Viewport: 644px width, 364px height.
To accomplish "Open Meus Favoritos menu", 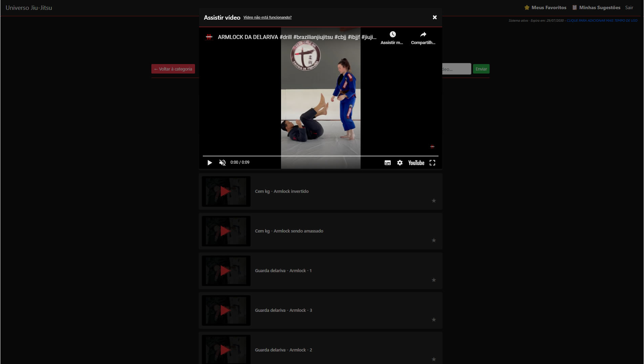I will click(545, 7).
